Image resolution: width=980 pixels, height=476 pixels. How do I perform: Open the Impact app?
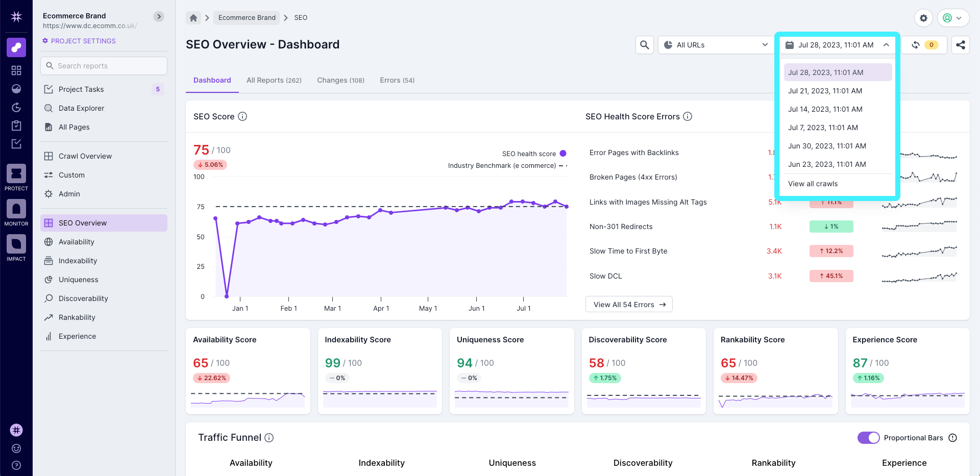16,248
